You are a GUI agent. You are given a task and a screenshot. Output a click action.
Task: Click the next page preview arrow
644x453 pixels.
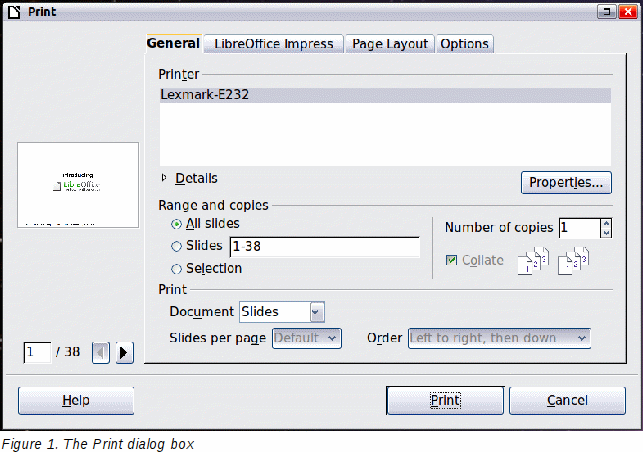click(x=124, y=352)
